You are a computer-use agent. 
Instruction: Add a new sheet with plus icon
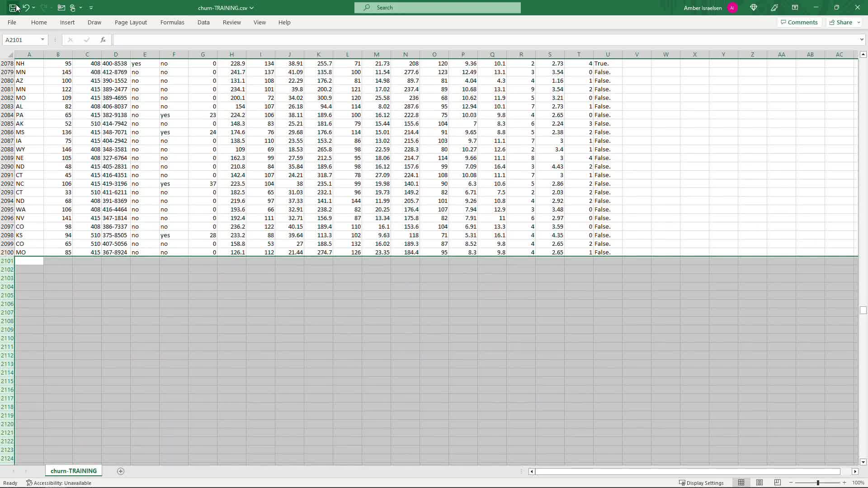(x=121, y=471)
